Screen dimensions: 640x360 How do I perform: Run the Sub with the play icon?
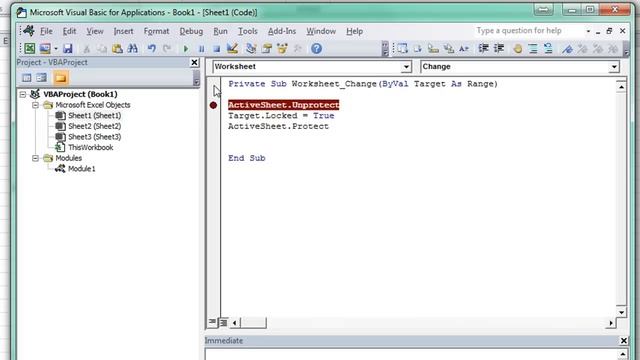click(x=186, y=49)
